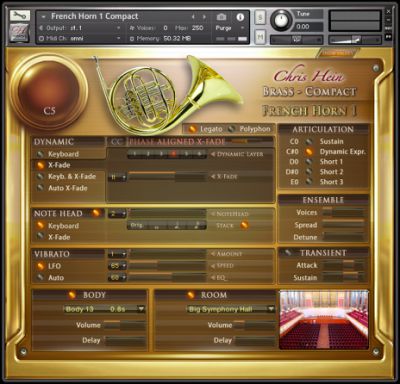Open the wrench instrument edit icon

coord(20,15)
